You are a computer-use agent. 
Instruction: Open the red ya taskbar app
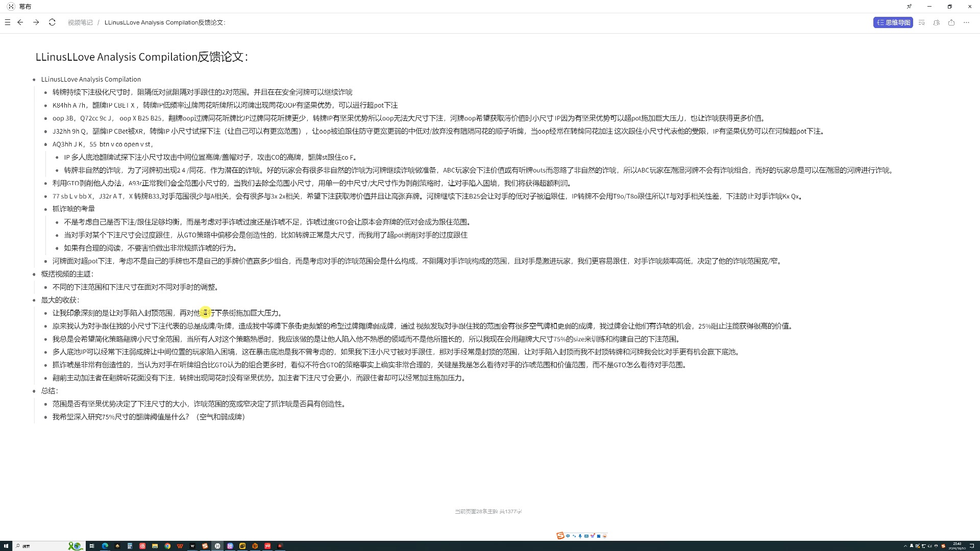(267, 546)
